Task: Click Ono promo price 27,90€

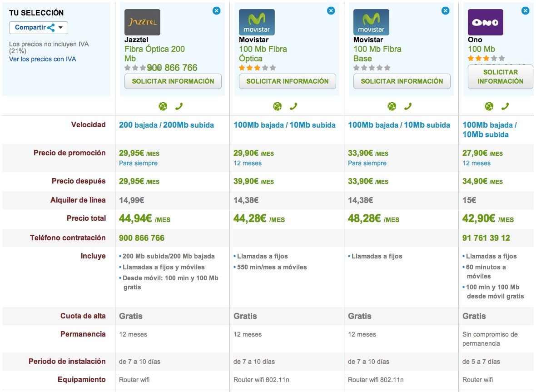Action: coord(483,153)
